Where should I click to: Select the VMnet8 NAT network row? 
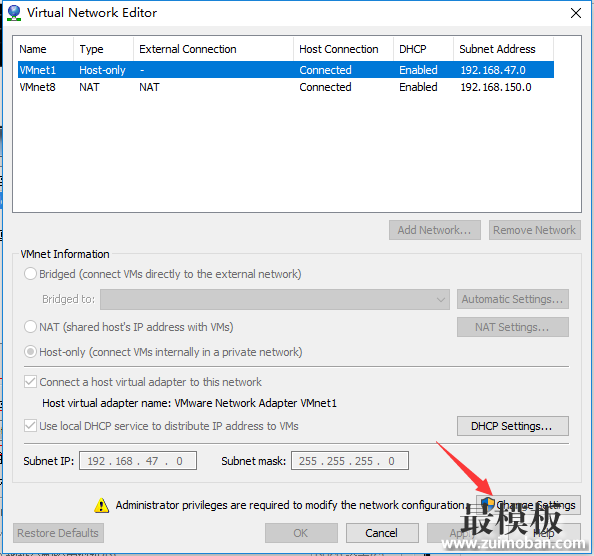coord(286,87)
